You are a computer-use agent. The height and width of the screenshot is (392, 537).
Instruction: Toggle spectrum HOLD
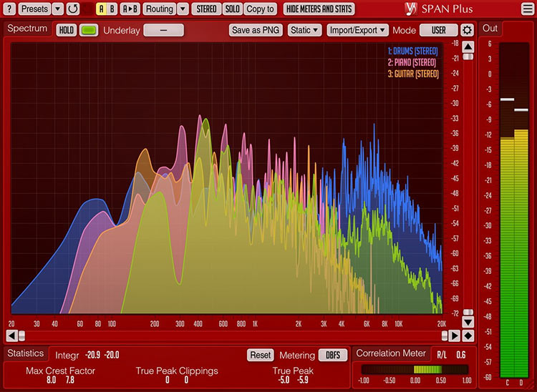coord(66,30)
